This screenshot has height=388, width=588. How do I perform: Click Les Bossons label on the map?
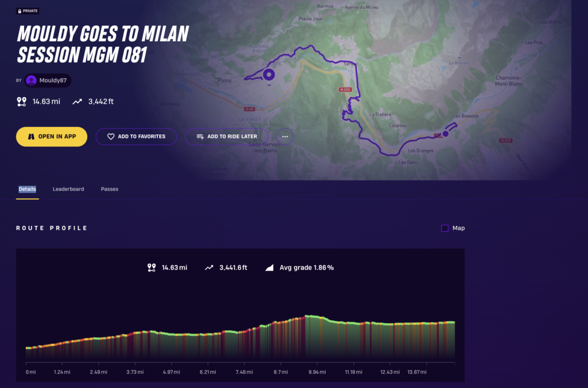(x=466, y=116)
